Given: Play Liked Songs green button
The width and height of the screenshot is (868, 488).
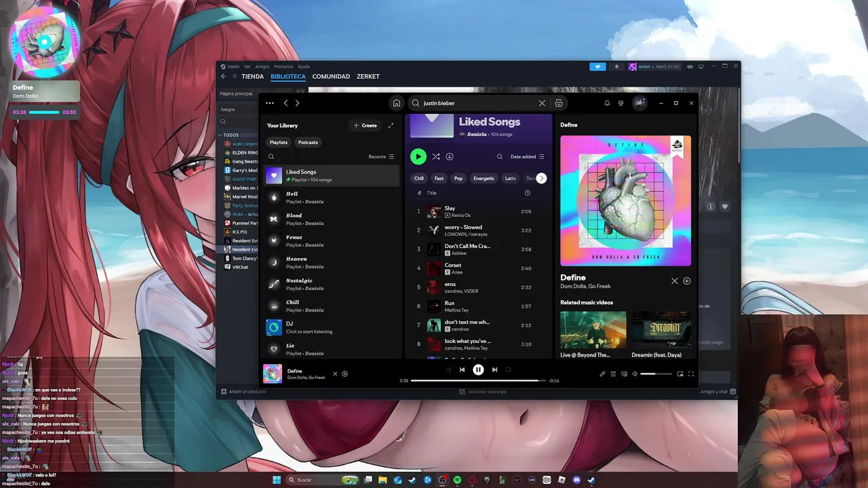Looking at the screenshot, I should pyautogui.click(x=418, y=157).
